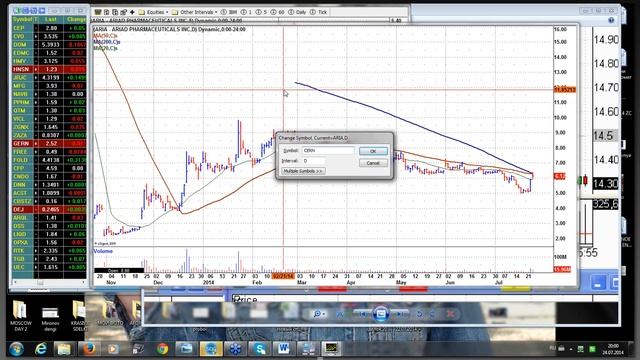Confirm symbol change with OK
Screen dimensions: 640x360
tap(373, 151)
